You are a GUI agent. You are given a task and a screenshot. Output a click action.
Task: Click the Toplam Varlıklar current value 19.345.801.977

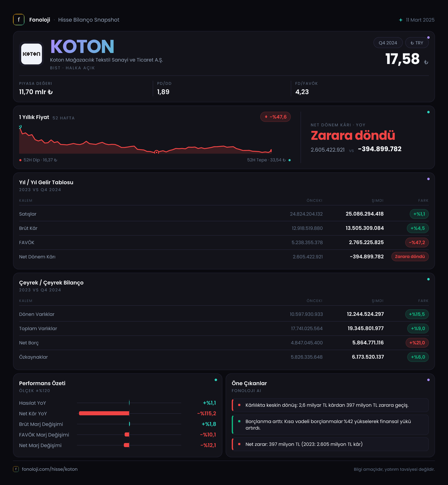366,328
